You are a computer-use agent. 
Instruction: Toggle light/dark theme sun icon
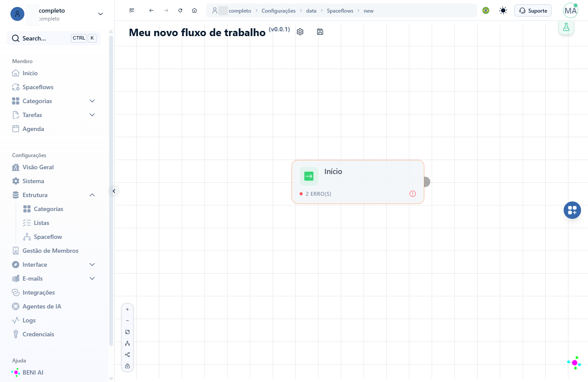(503, 10)
